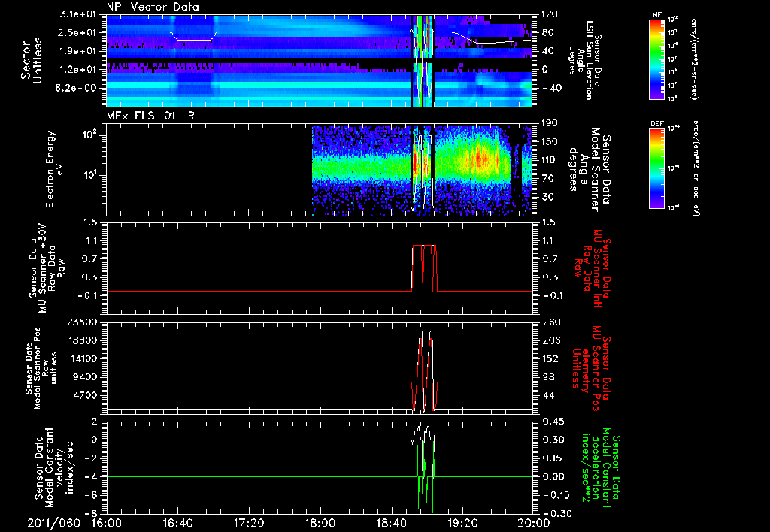The image size is (770, 532).
Task: Click the Model Scanner Angle degrees axis title
Action: tap(590, 169)
